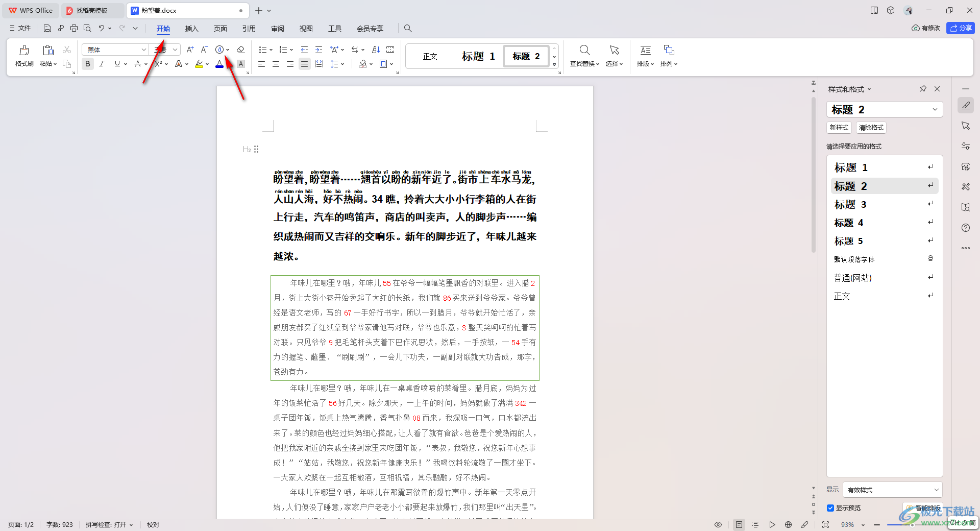Click the web layout globe icon in status bar
Screen dimensions: 980x531
pyautogui.click(x=789, y=524)
